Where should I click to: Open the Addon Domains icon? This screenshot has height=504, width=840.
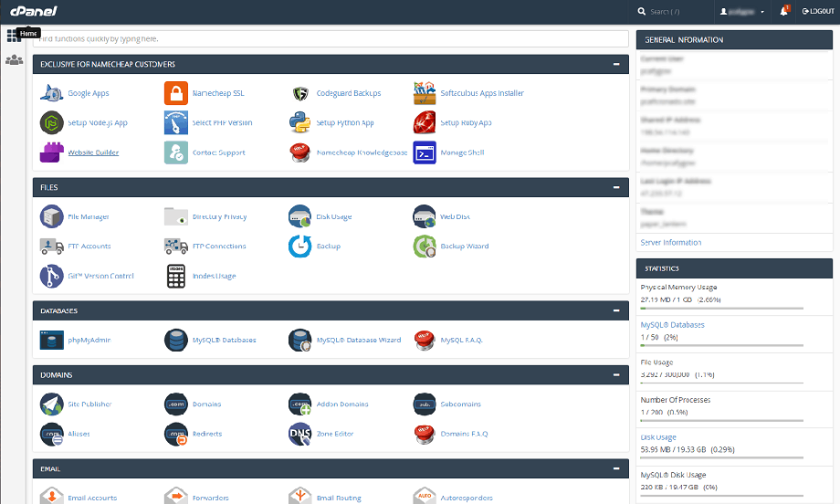300,404
